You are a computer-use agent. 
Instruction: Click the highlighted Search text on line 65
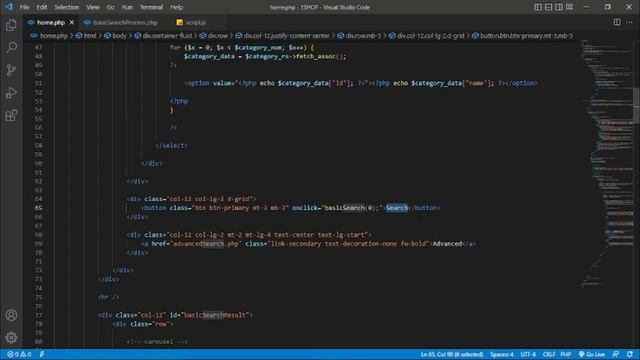tap(397, 208)
